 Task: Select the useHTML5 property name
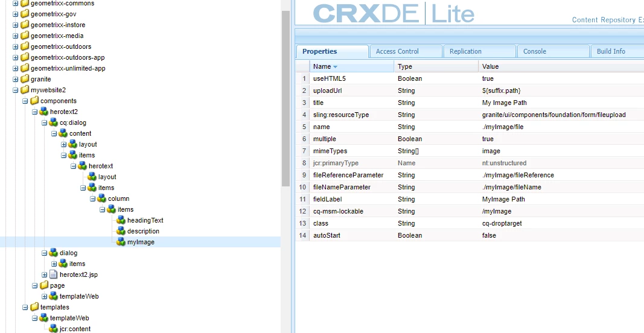pos(330,78)
